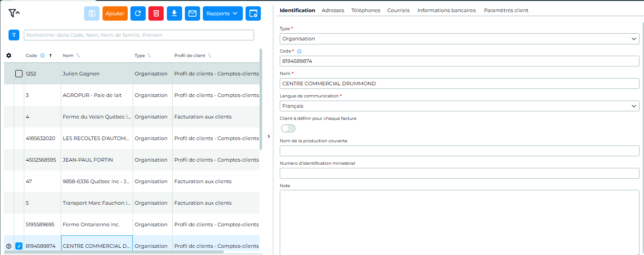Check the box for row 1252

point(19,74)
